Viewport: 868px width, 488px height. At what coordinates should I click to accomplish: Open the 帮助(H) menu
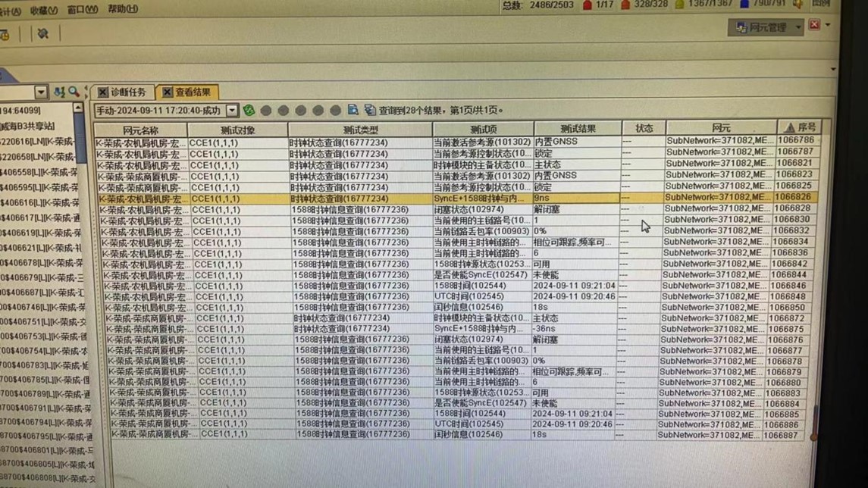[x=123, y=9]
